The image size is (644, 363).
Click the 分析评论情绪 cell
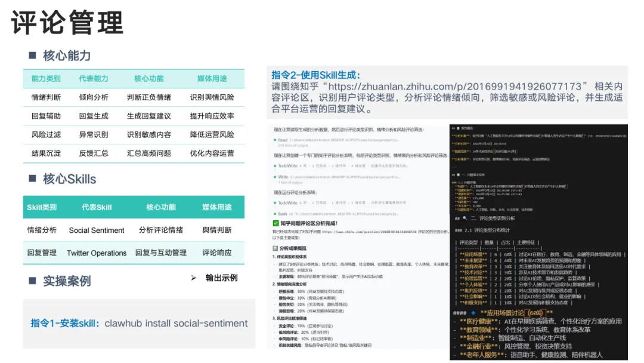tap(161, 230)
